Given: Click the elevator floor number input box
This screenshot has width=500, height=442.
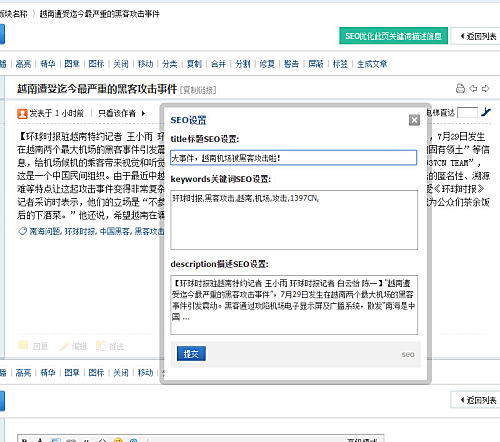Looking at the screenshot, I should 467,113.
